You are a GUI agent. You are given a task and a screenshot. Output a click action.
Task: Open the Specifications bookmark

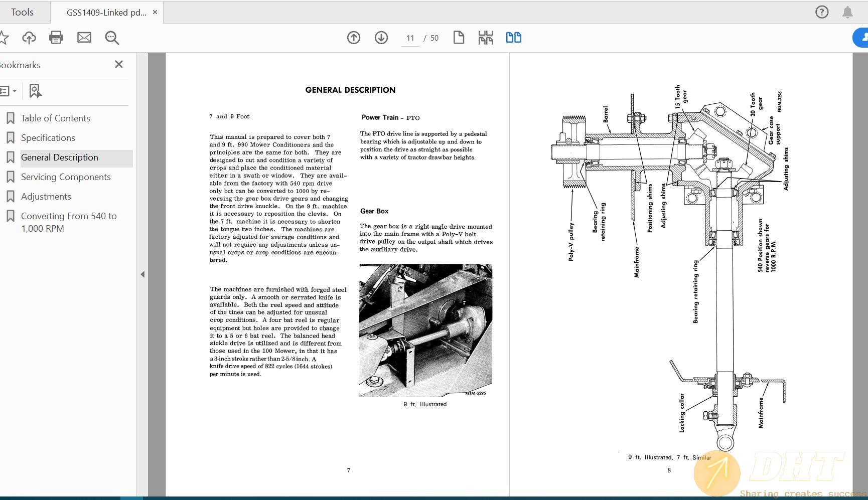[48, 138]
